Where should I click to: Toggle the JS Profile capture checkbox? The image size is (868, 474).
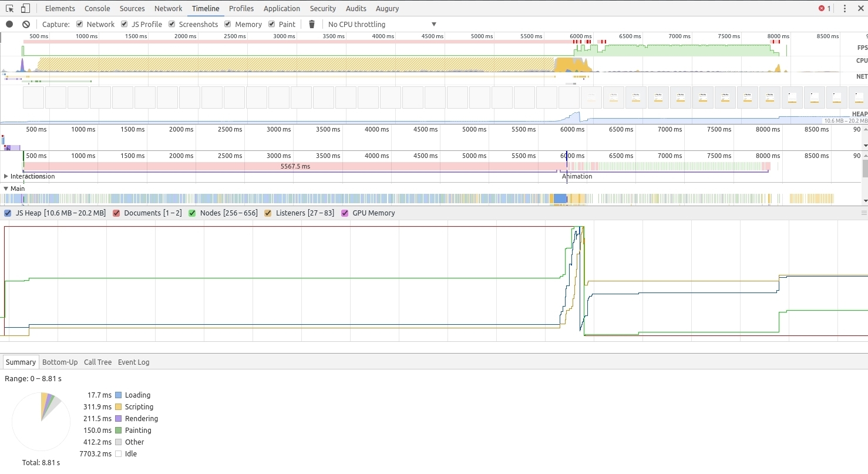pos(125,24)
